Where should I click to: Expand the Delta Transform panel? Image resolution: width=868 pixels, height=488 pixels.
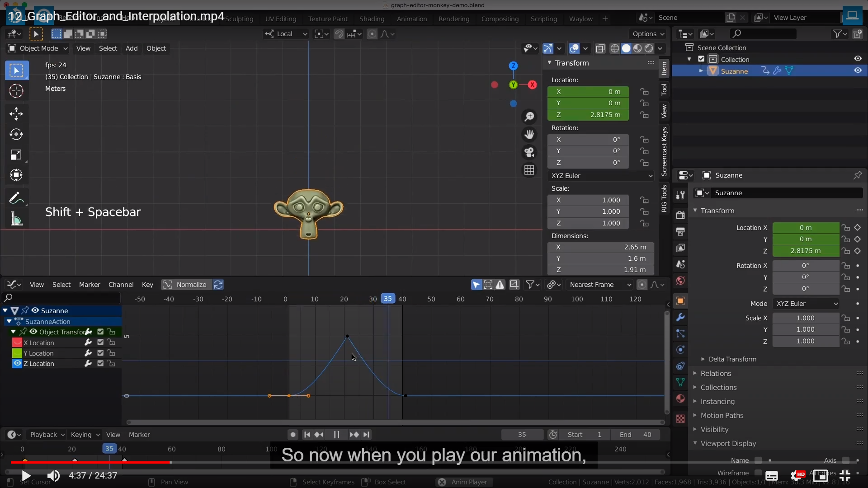(x=732, y=359)
